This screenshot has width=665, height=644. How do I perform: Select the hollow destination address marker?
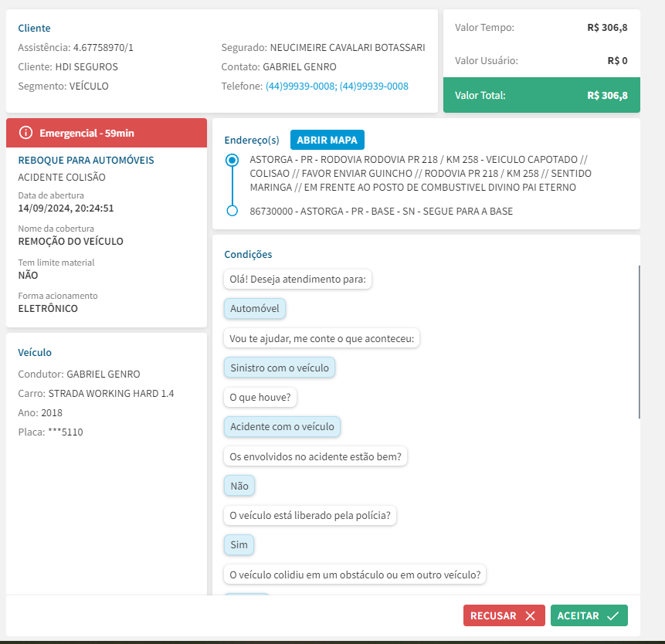pos(231,211)
